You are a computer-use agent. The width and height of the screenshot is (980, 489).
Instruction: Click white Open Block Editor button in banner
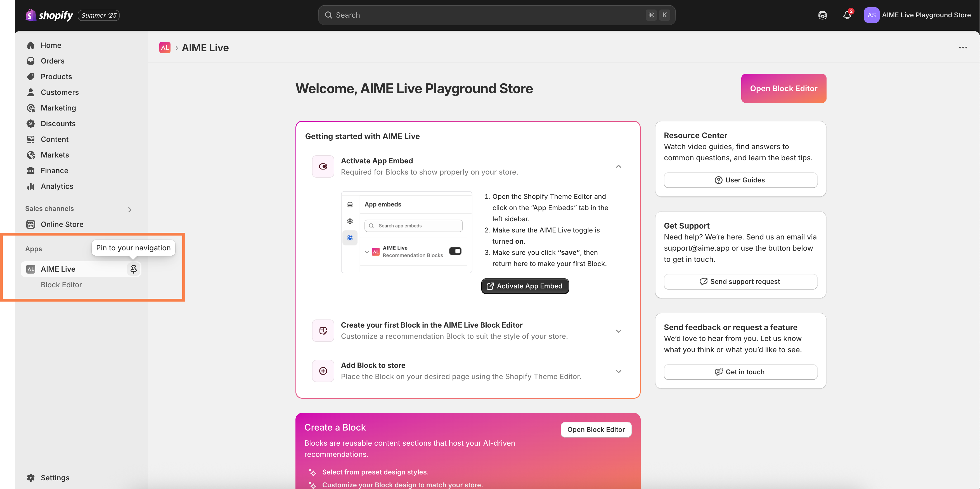(596, 430)
